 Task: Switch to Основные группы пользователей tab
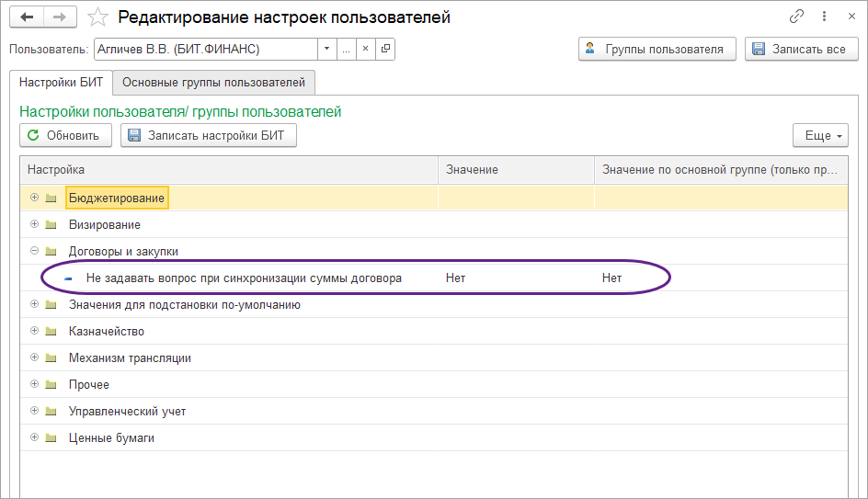point(214,83)
